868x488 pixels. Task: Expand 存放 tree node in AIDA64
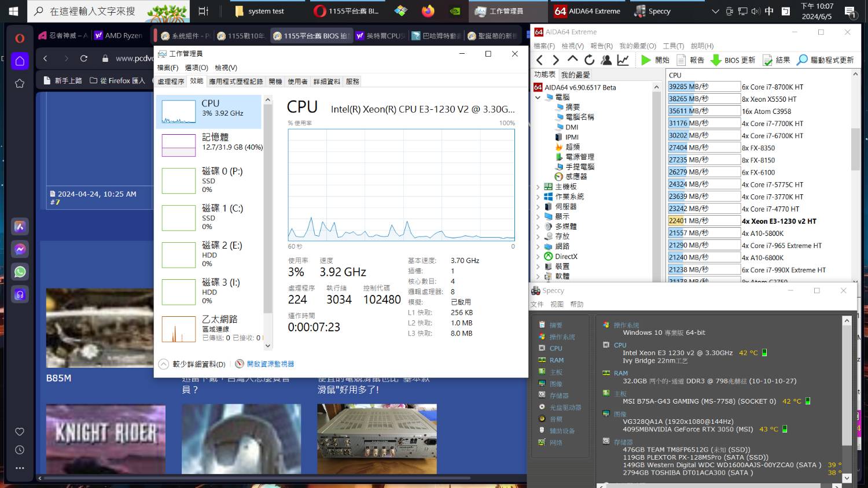(538, 236)
